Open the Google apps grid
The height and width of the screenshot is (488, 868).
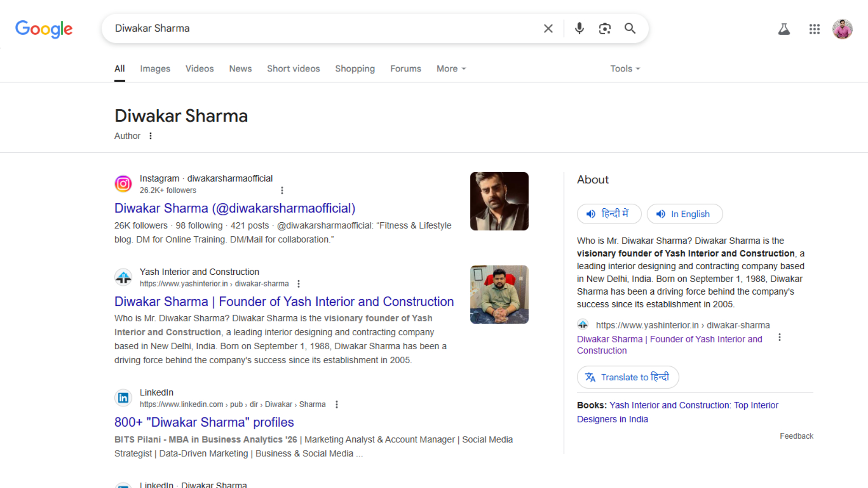(x=814, y=29)
